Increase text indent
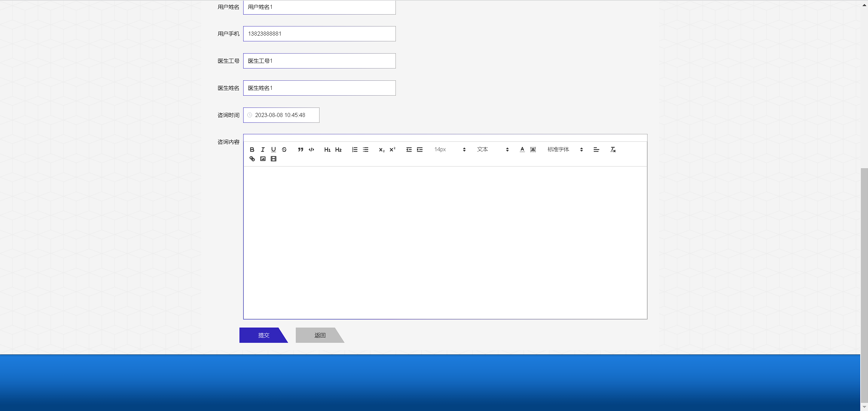The height and width of the screenshot is (411, 868). click(420, 150)
